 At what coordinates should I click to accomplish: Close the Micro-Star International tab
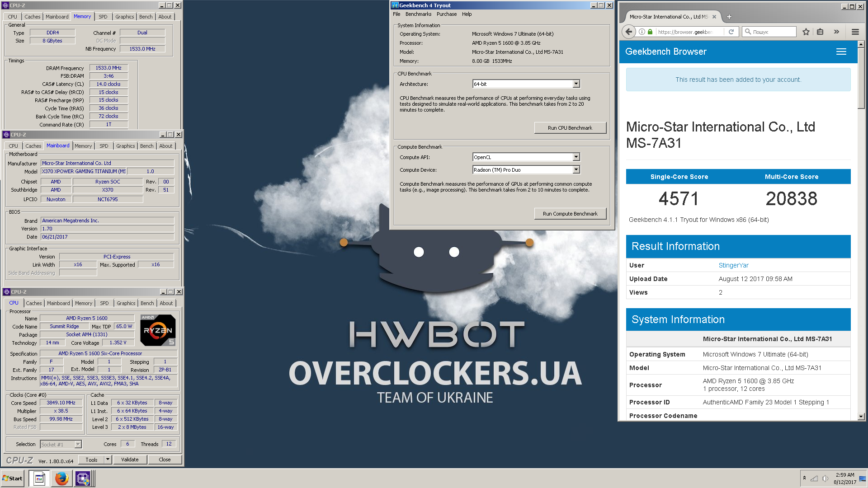[714, 17]
